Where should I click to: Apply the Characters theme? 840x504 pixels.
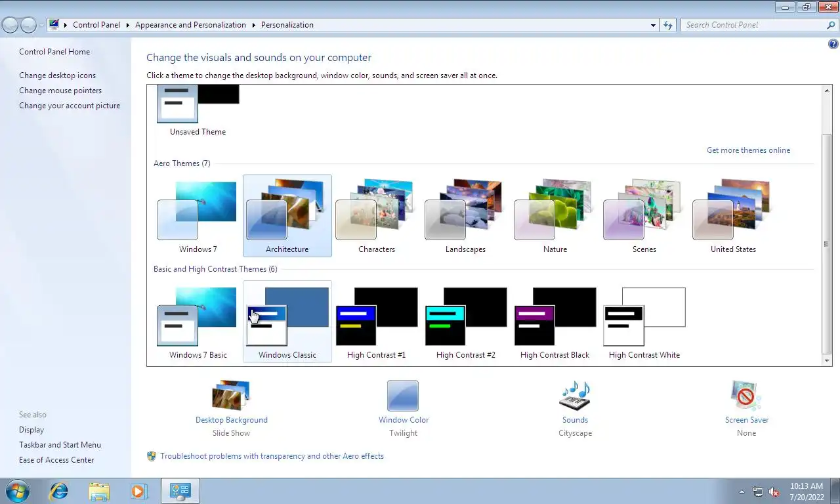click(x=376, y=216)
